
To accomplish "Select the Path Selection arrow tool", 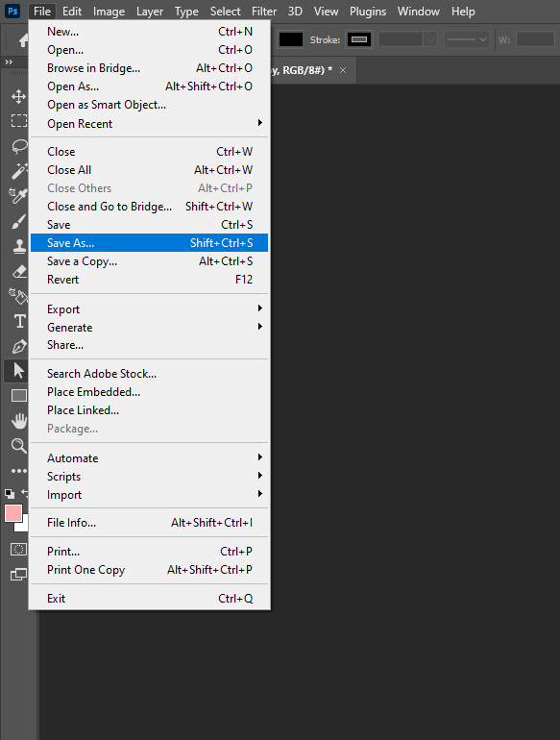I will pyautogui.click(x=19, y=370).
